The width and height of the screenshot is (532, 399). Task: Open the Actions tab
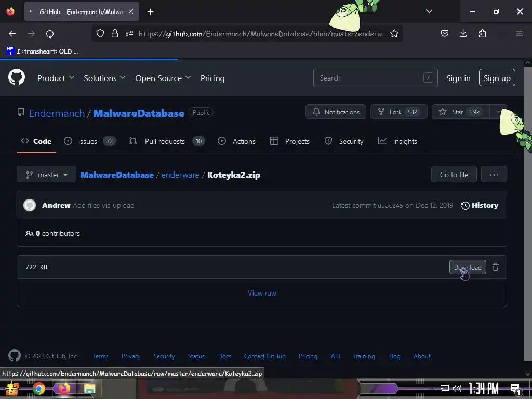pos(236,141)
